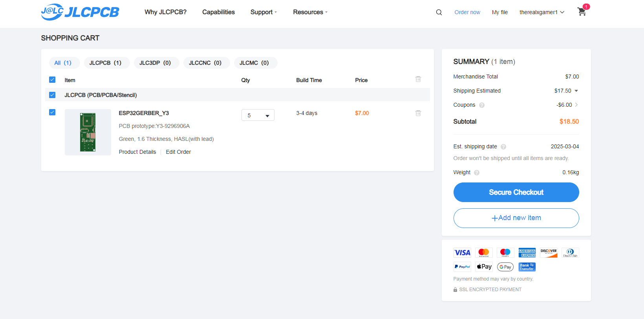Click the VISA payment icon

pos(462,253)
